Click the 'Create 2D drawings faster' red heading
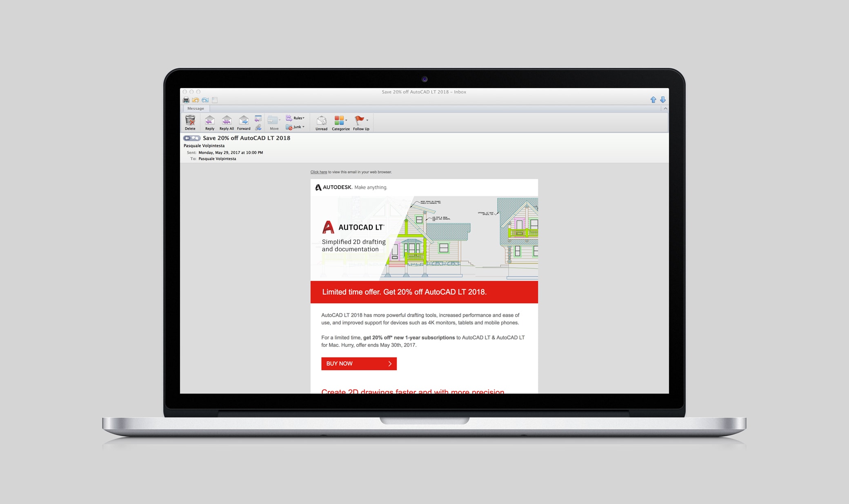Image resolution: width=849 pixels, height=504 pixels. pyautogui.click(x=413, y=391)
